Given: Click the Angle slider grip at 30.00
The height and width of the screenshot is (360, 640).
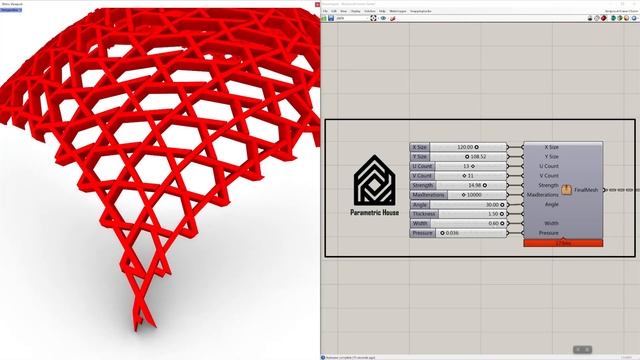Looking at the screenshot, I should [502, 204].
